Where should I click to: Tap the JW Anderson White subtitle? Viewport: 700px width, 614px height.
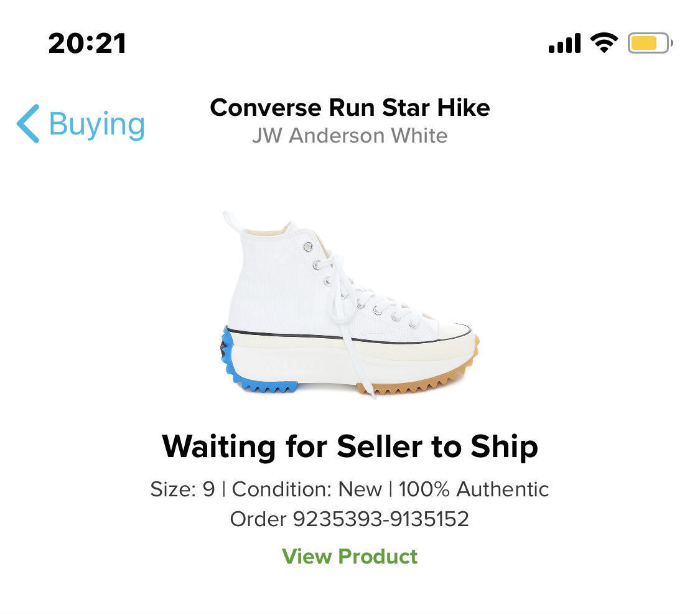coord(350,136)
